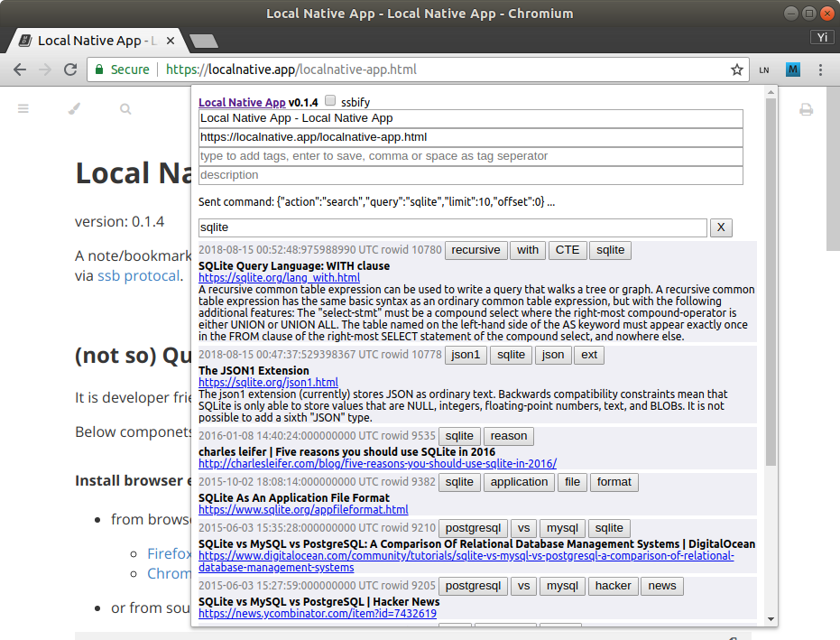Click the popup's scroll down arrow

[771, 618]
